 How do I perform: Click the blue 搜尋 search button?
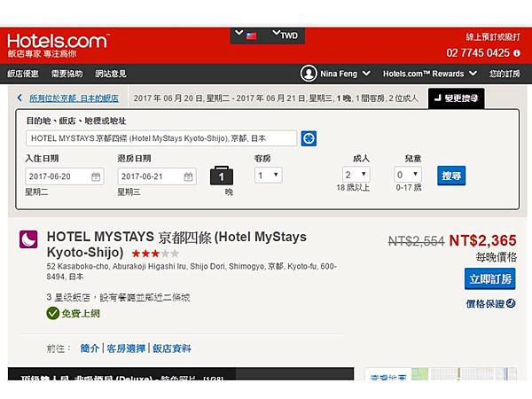[451, 176]
